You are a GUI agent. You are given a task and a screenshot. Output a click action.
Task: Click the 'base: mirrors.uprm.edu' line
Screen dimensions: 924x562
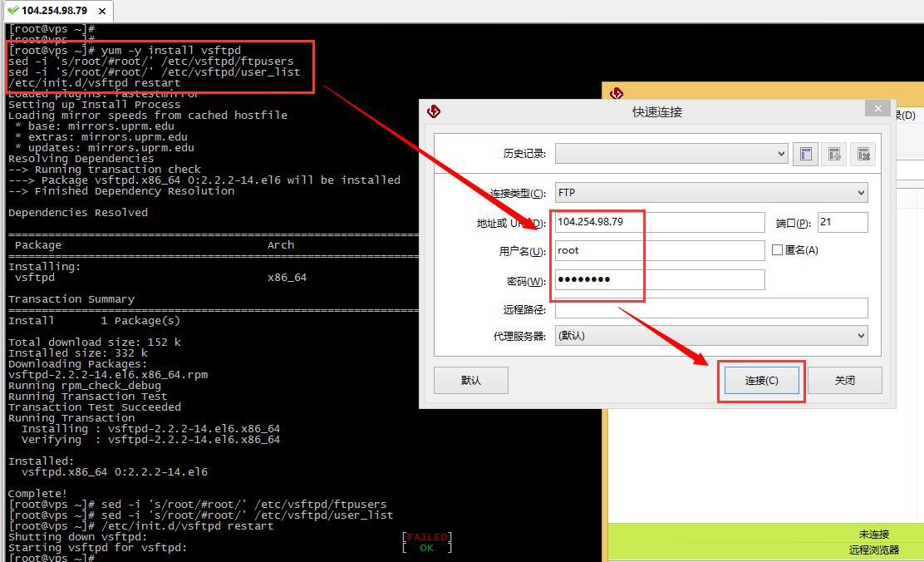pos(95,126)
